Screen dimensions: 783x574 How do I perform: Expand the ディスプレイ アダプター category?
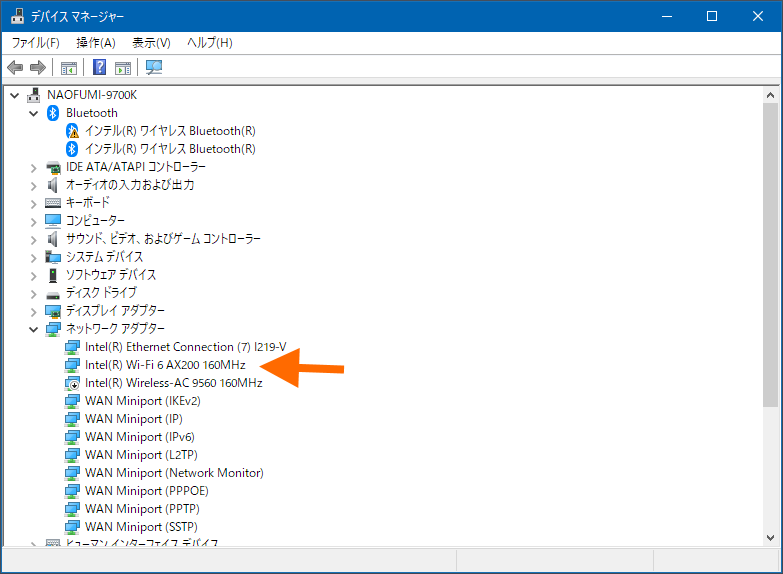33,312
